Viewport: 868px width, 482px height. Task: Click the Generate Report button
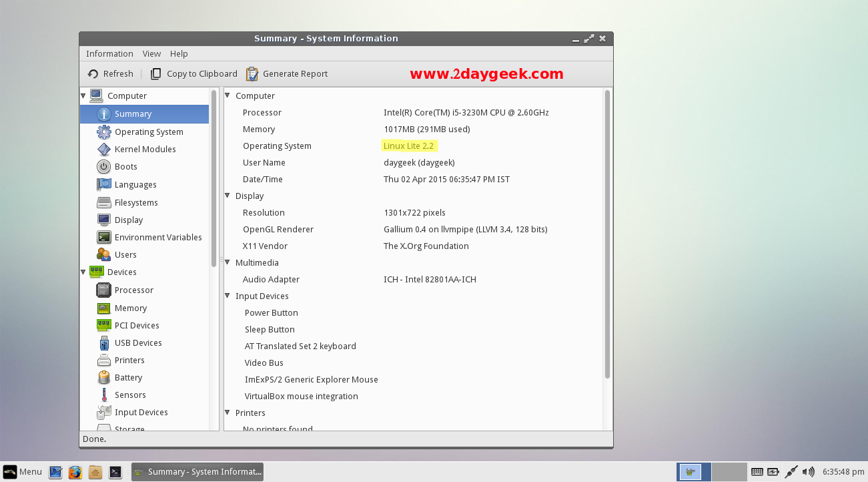[x=287, y=74]
